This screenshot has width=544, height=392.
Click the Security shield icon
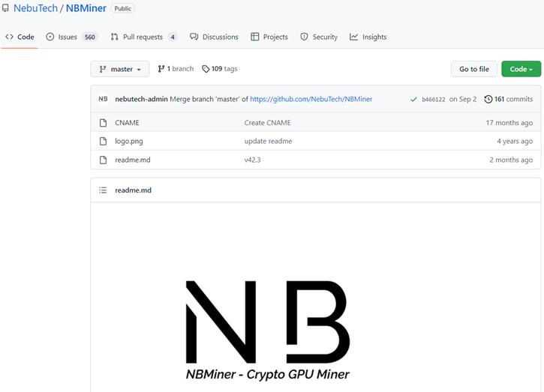304,37
